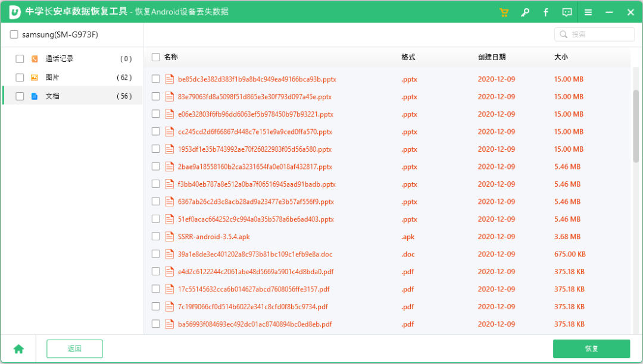Screen dimensions: 643x364
Task: Check the box for SSRR-android-3.5.4.apk
Action: (156, 237)
